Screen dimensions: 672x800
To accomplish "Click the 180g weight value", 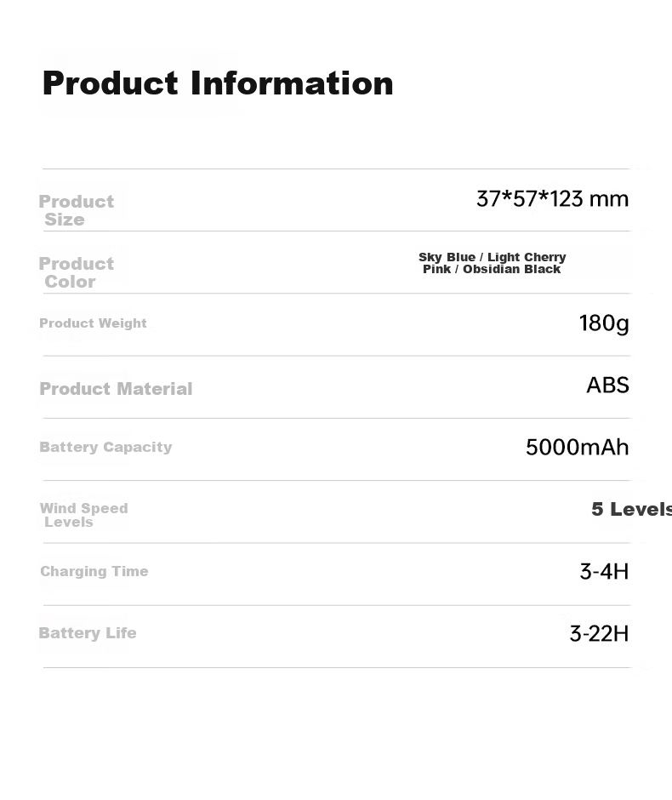I will point(604,323).
